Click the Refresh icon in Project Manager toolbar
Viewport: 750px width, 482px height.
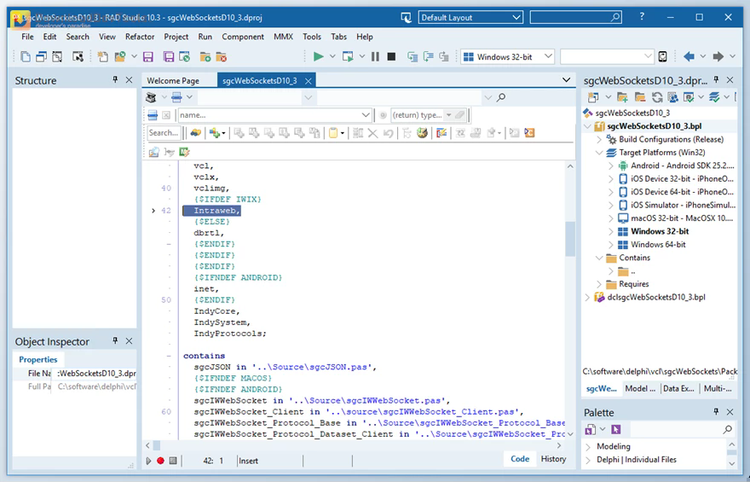click(x=657, y=97)
